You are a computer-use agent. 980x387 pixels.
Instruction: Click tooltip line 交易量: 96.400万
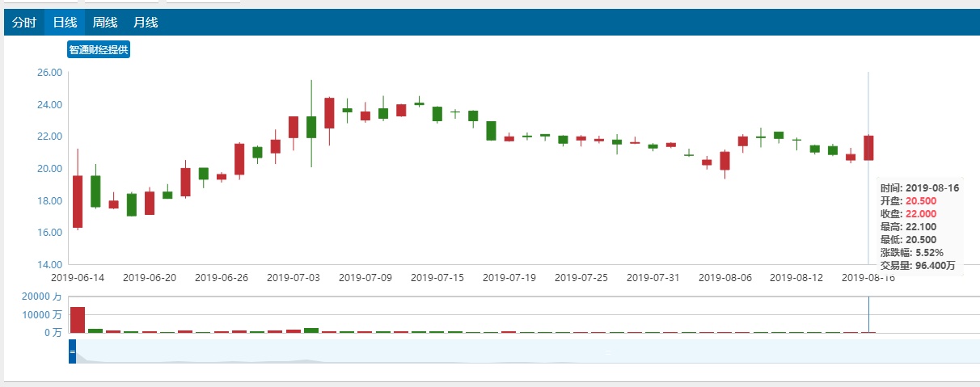pos(919,265)
